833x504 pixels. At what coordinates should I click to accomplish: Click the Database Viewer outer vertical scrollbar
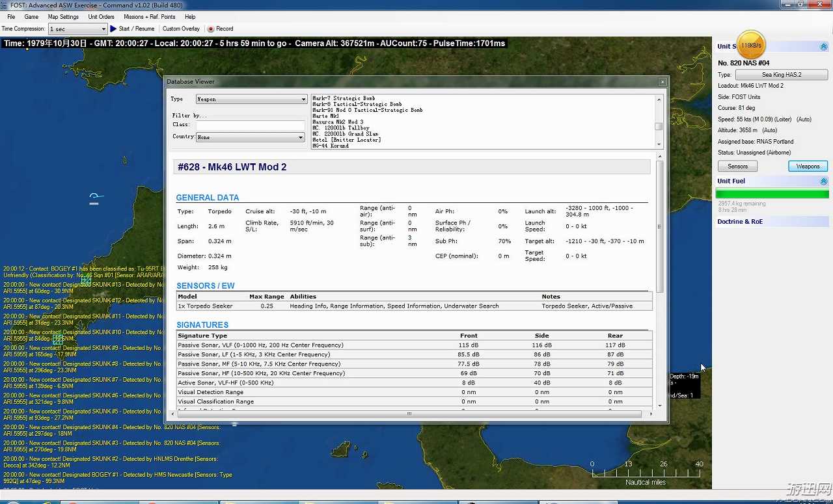[660, 226]
